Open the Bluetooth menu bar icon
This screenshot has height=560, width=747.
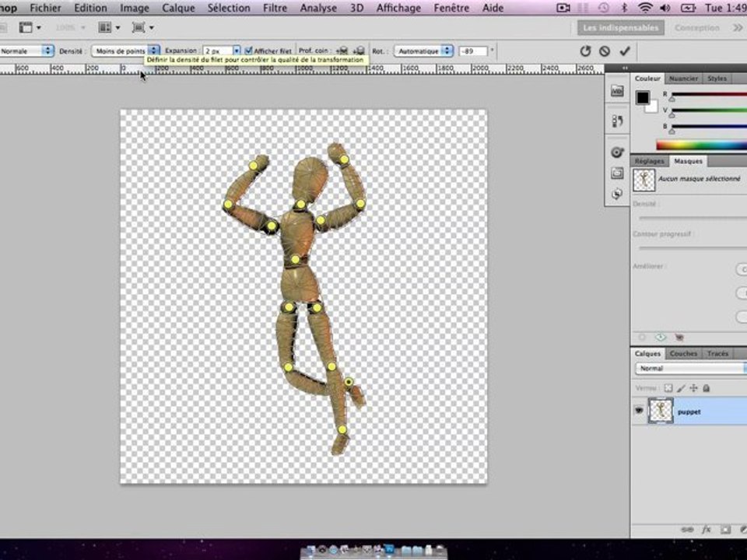[x=625, y=8]
